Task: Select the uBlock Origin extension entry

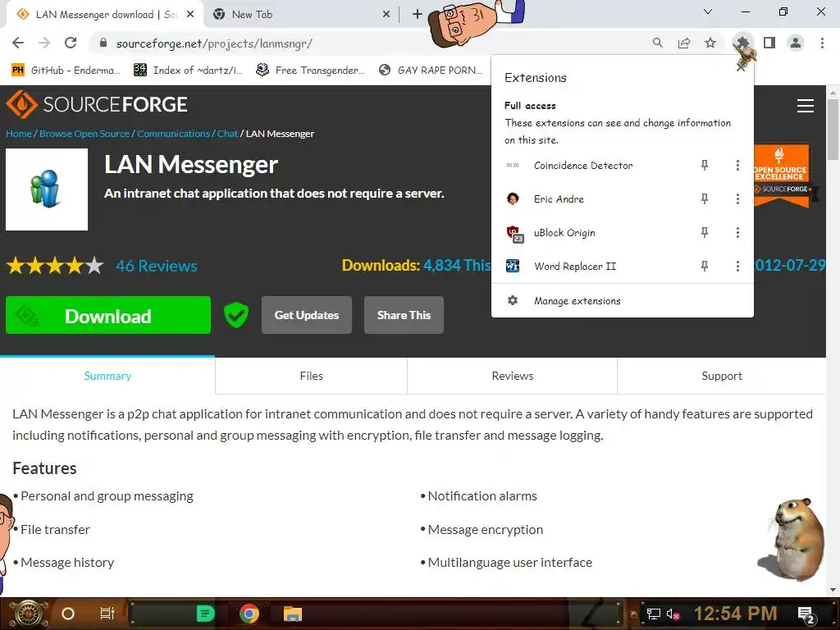Action: pyautogui.click(x=564, y=232)
